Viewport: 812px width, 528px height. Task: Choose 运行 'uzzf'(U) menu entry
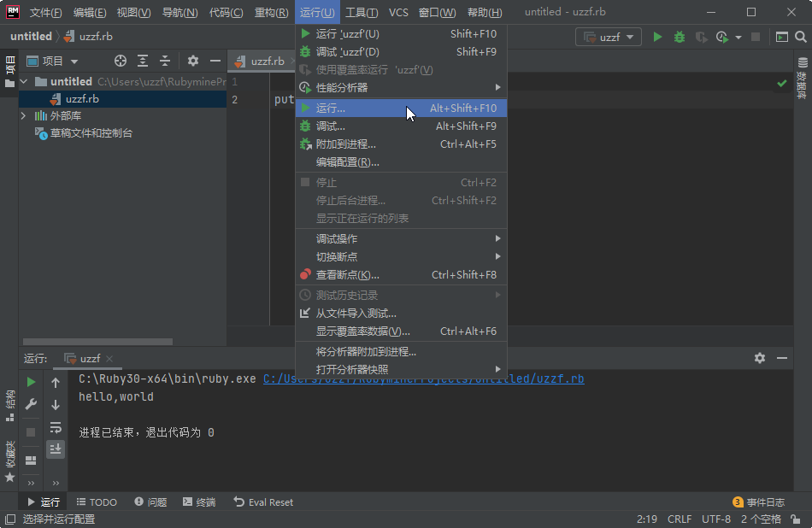401,33
